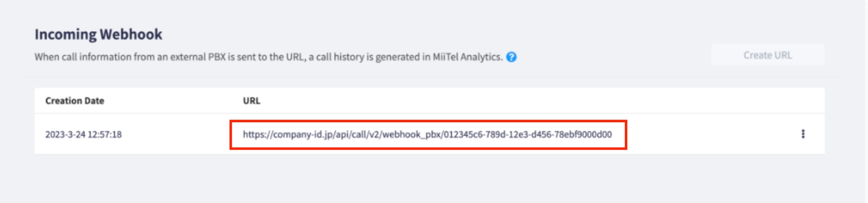
Task: Click the word "Webhook" in the title
Action: coord(131,34)
